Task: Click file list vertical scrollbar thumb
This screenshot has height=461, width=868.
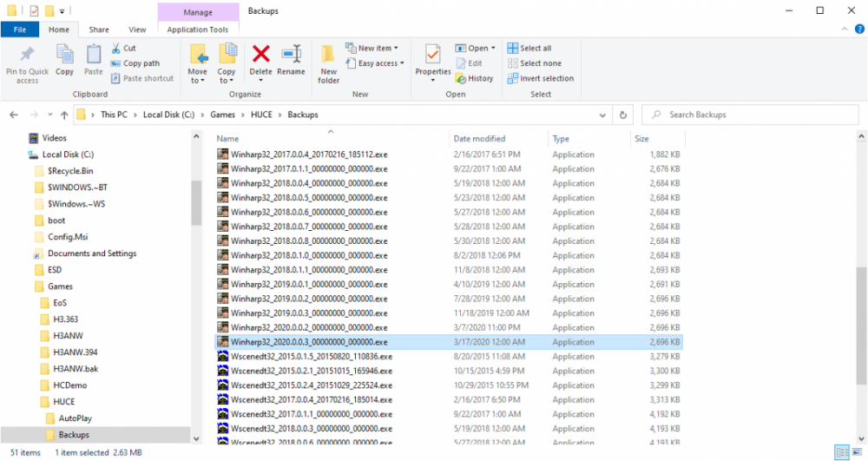Action: [861, 326]
